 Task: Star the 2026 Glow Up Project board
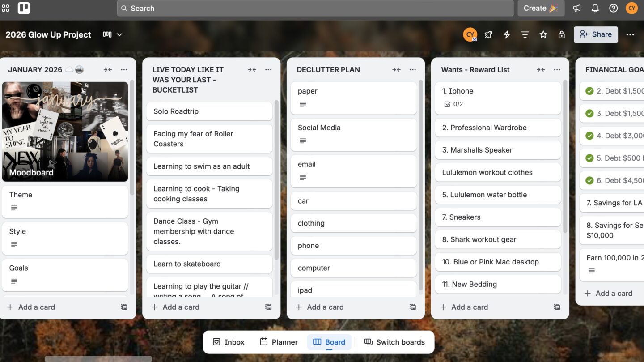tap(543, 34)
